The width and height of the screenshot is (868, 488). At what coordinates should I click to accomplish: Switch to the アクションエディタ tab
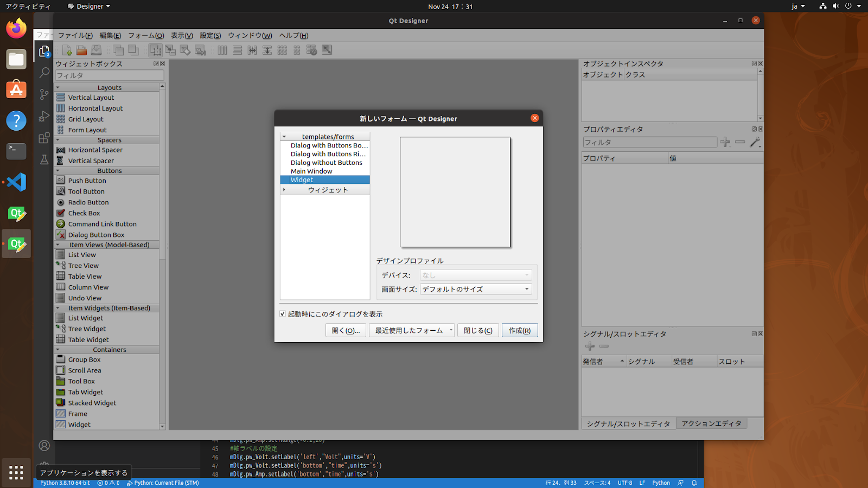[711, 423]
